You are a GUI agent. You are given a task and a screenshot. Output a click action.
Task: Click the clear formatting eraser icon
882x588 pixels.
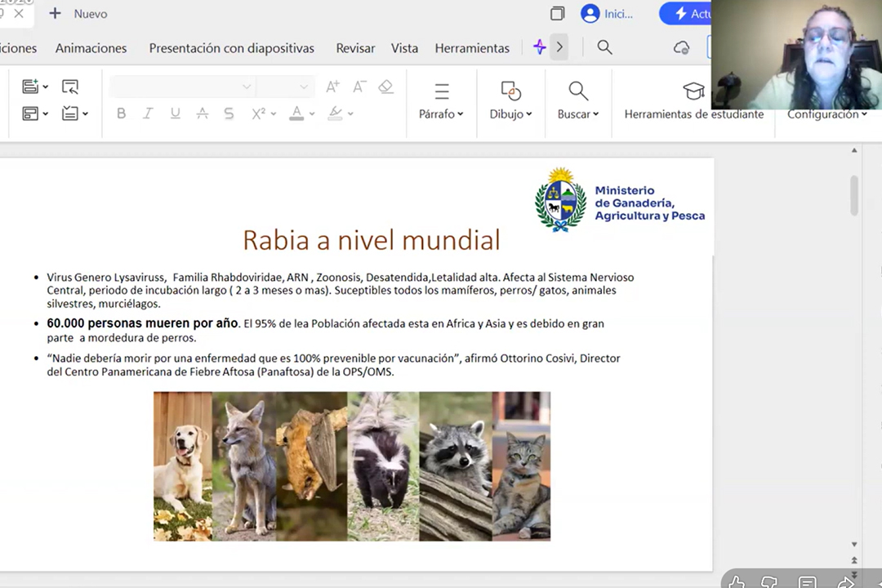385,87
